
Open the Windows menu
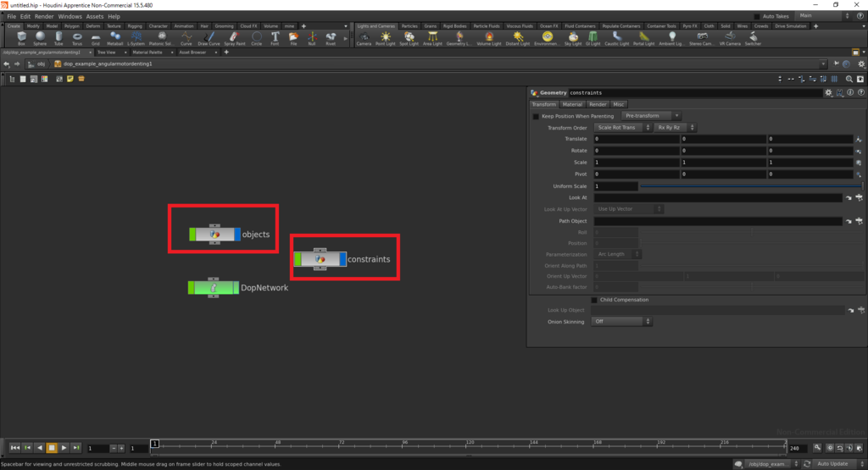coord(70,17)
